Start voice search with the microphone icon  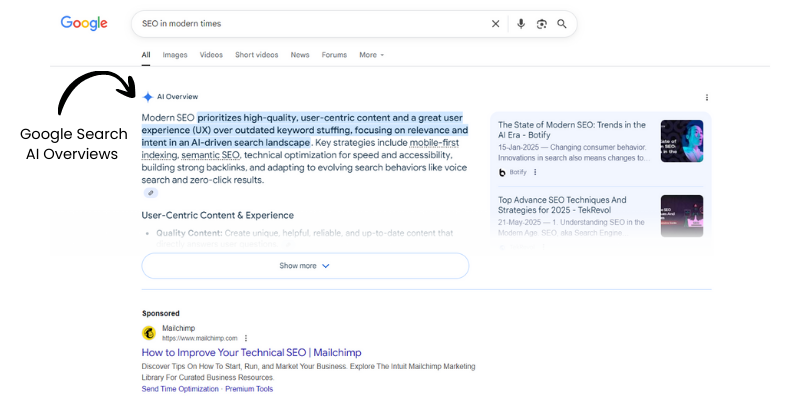521,24
